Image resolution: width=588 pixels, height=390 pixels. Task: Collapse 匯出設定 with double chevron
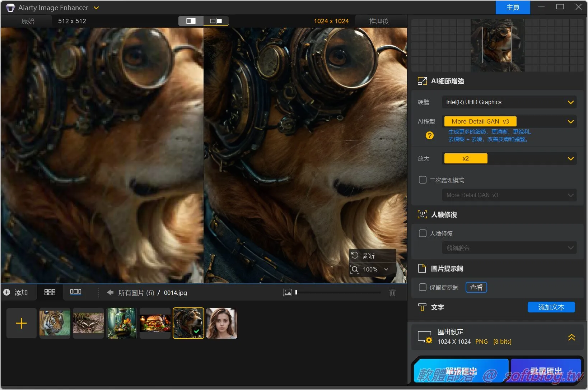pyautogui.click(x=571, y=337)
